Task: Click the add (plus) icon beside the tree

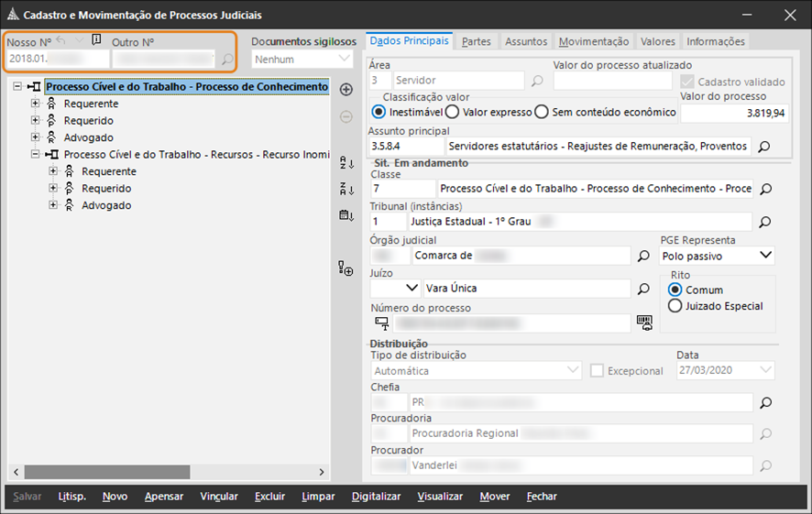Action: click(346, 90)
